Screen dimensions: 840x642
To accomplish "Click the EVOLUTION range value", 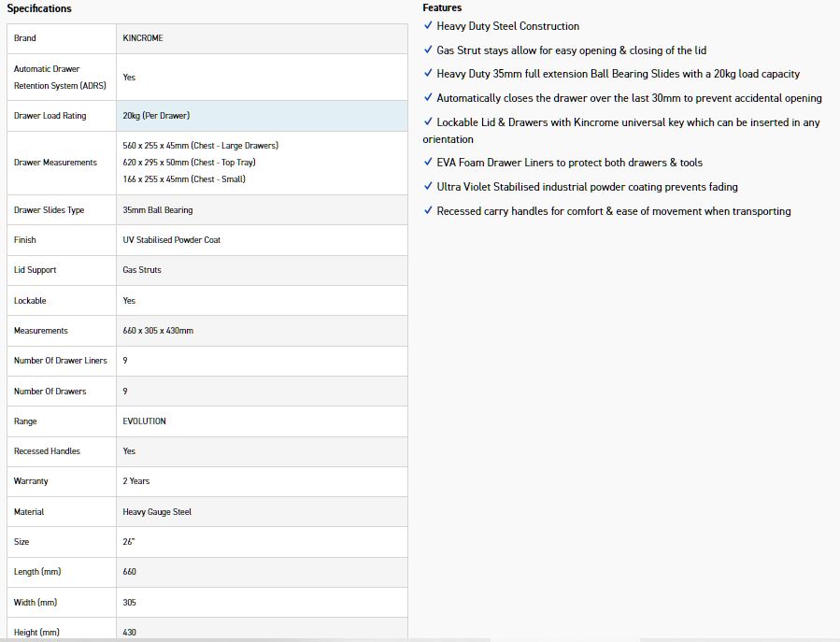I will [144, 421].
